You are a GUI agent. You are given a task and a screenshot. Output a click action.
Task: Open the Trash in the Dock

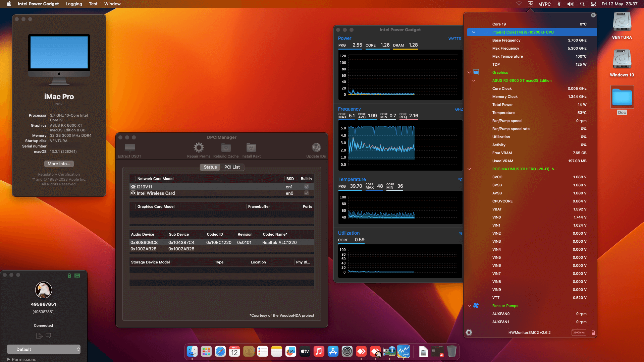coord(452,351)
